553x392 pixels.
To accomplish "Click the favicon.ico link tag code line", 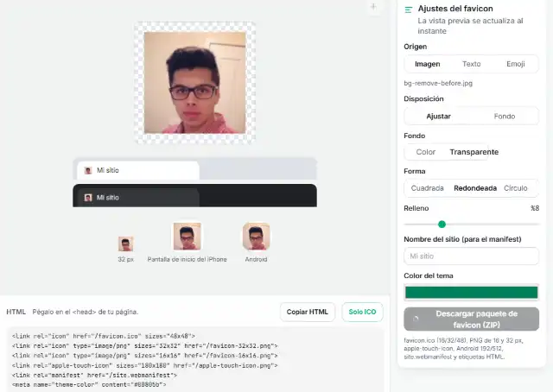I will [104, 336].
